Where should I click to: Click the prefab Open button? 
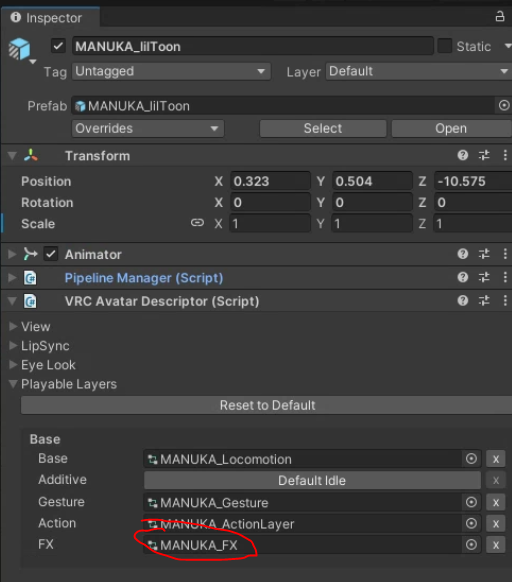pos(451,128)
